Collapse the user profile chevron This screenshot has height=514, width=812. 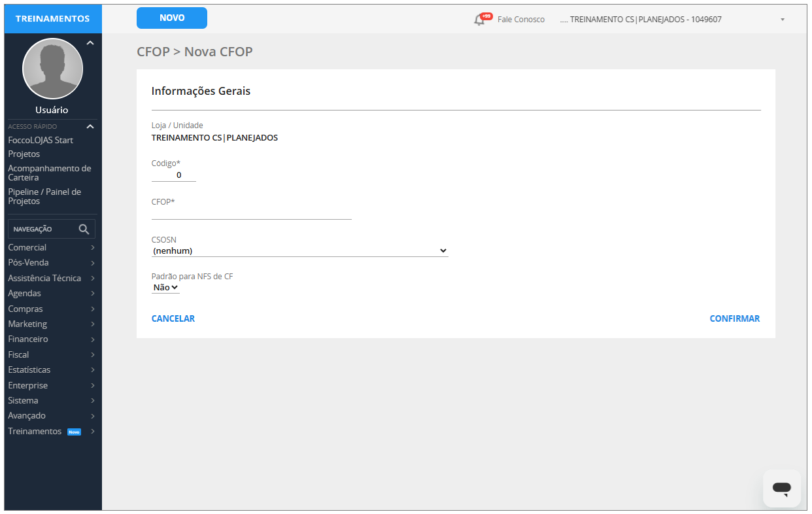(x=90, y=43)
